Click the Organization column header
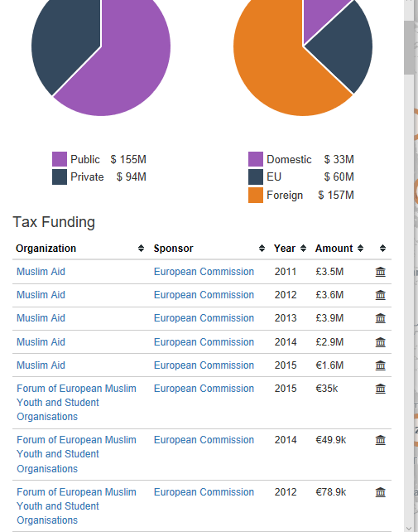 [x=46, y=249]
